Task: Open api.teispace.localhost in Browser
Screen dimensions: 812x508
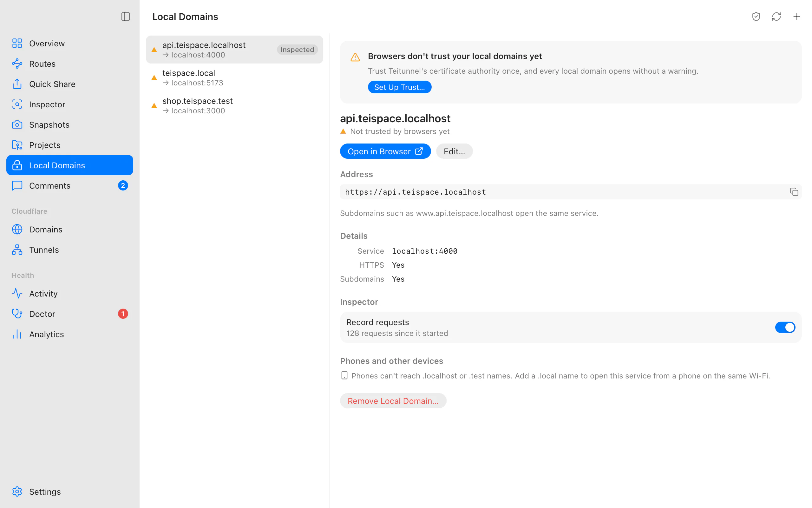Action: pyautogui.click(x=385, y=151)
